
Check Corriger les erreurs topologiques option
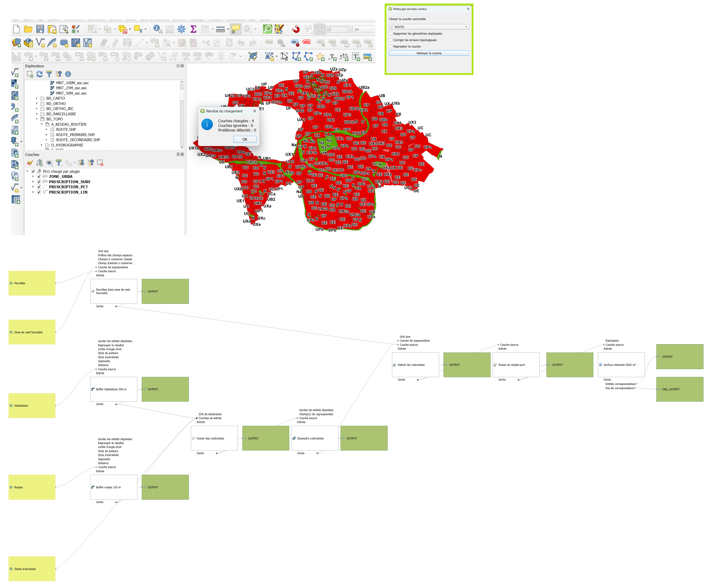391,40
